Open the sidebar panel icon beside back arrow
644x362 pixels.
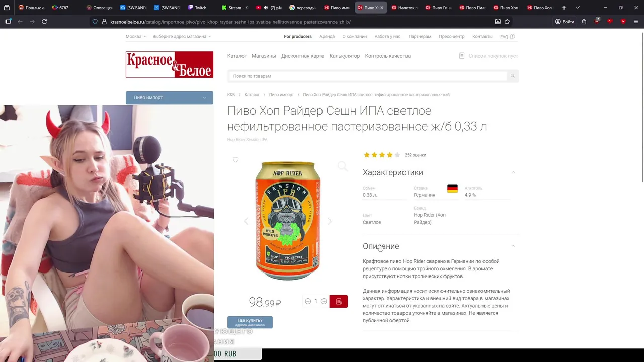point(8,22)
